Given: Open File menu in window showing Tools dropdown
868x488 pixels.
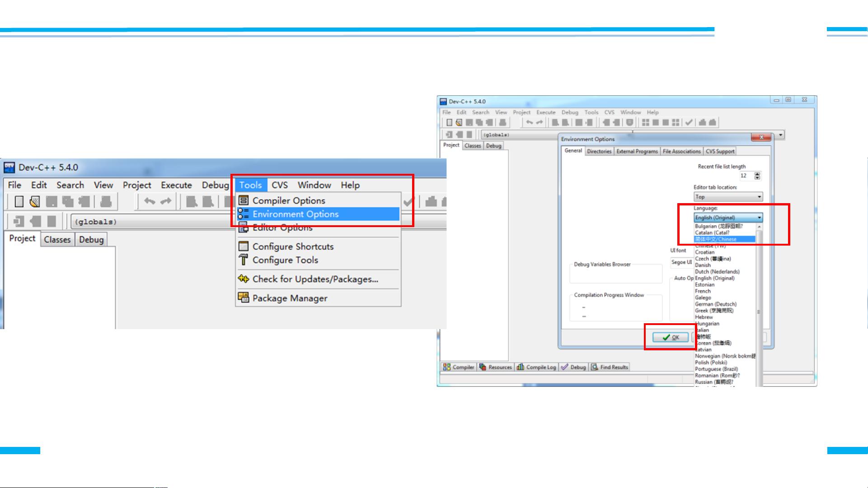Looking at the screenshot, I should click(x=14, y=185).
